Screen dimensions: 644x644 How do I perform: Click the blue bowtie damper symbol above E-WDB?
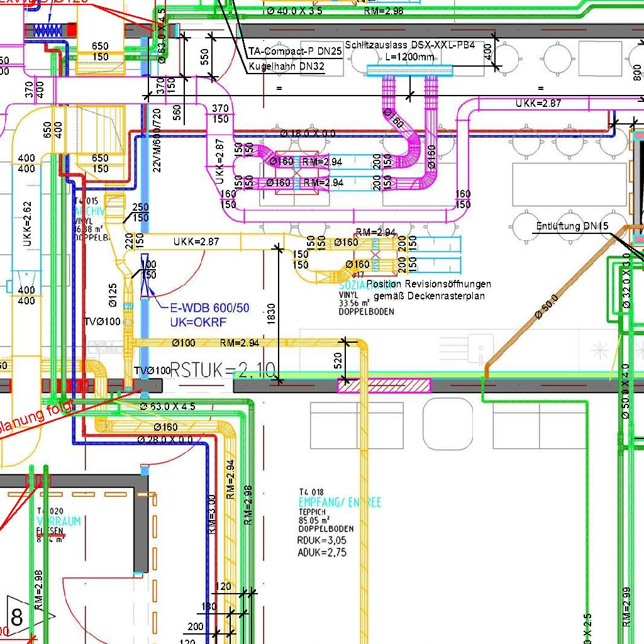(145, 274)
